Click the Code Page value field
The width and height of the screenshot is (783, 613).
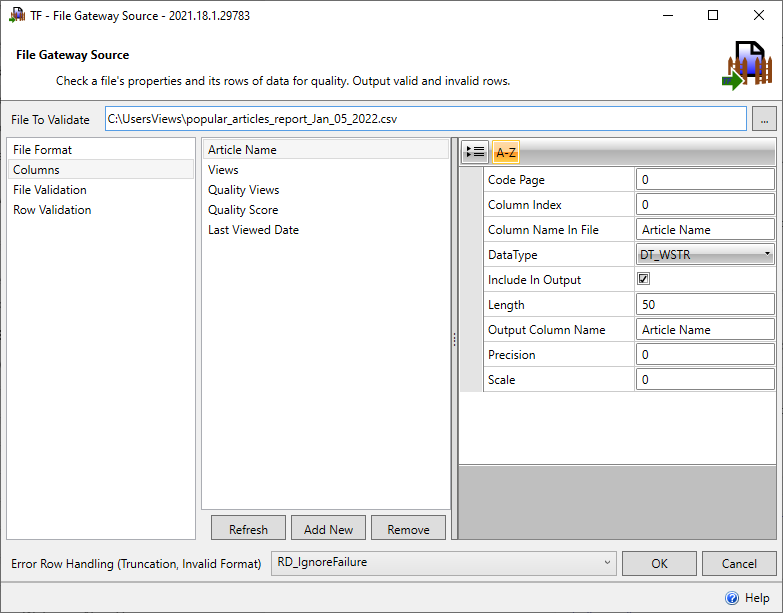(705, 180)
